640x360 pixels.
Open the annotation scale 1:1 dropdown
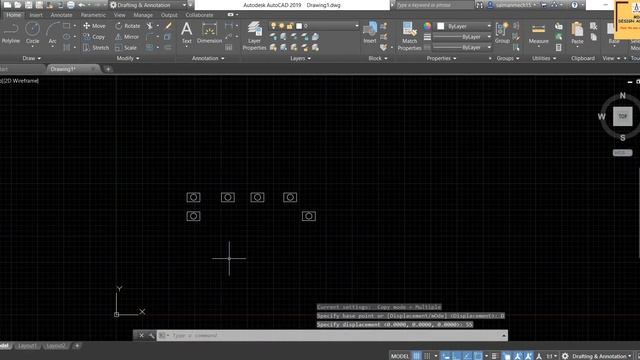[x=552, y=356]
